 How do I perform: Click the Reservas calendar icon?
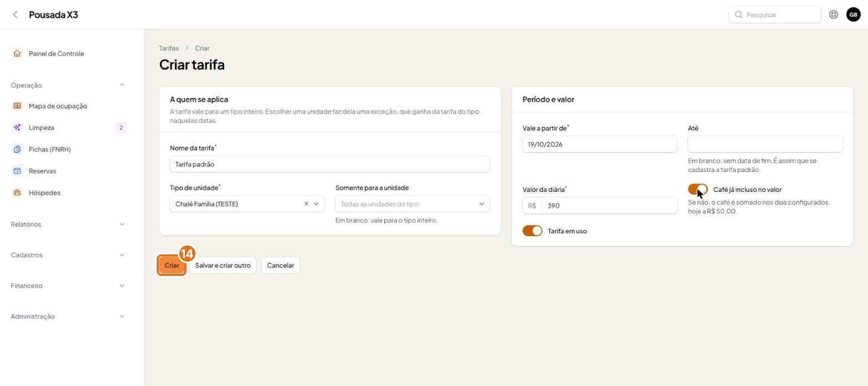[x=17, y=171]
